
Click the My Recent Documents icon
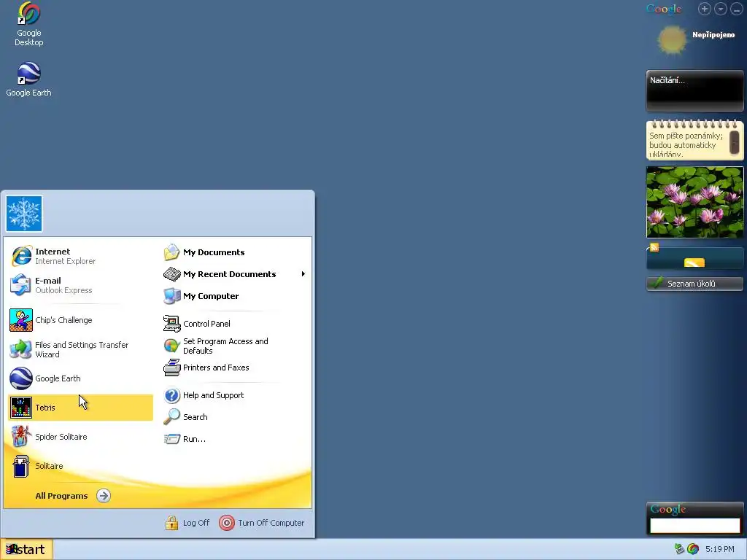click(171, 274)
